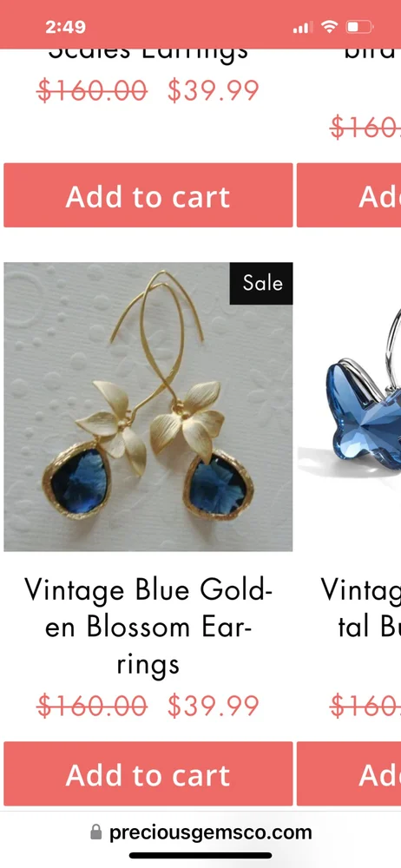Tap the Wi-Fi status icon
This screenshot has height=868, width=401.
(x=330, y=26)
